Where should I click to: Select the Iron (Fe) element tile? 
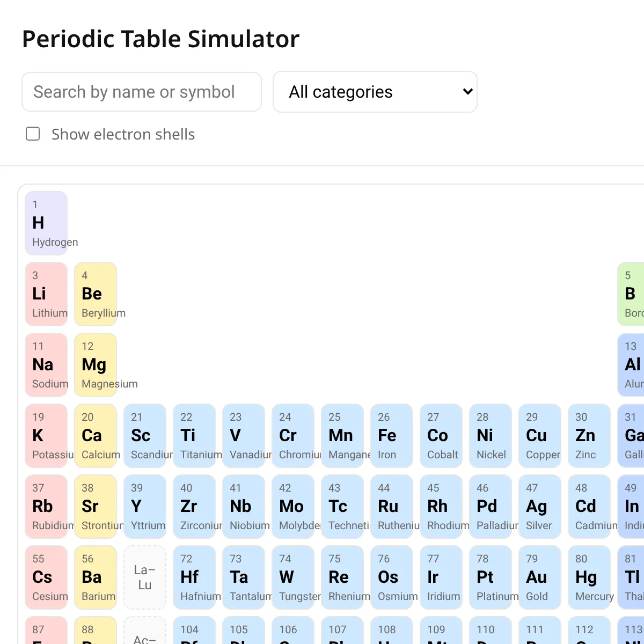tap(392, 436)
